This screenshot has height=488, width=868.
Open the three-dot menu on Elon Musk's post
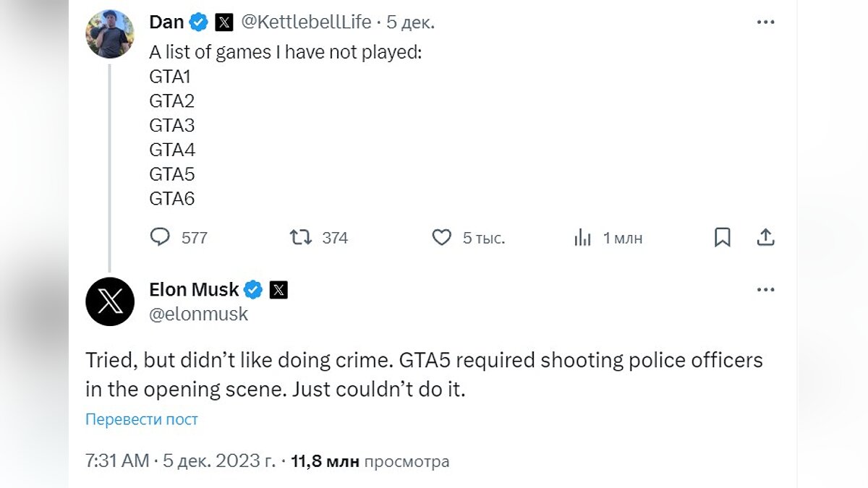[x=765, y=290]
